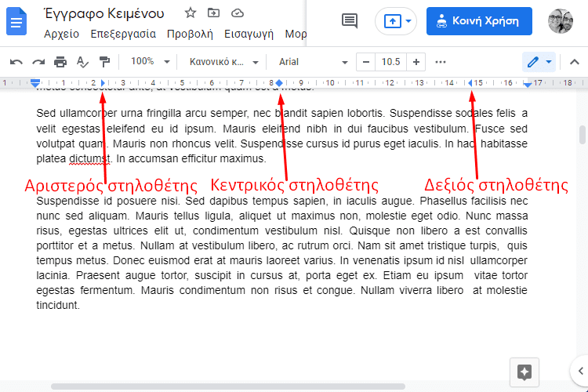Click the document title Έγγραφο Κειμένου
Image resolution: width=588 pixels, height=392 pixels.
(x=104, y=13)
